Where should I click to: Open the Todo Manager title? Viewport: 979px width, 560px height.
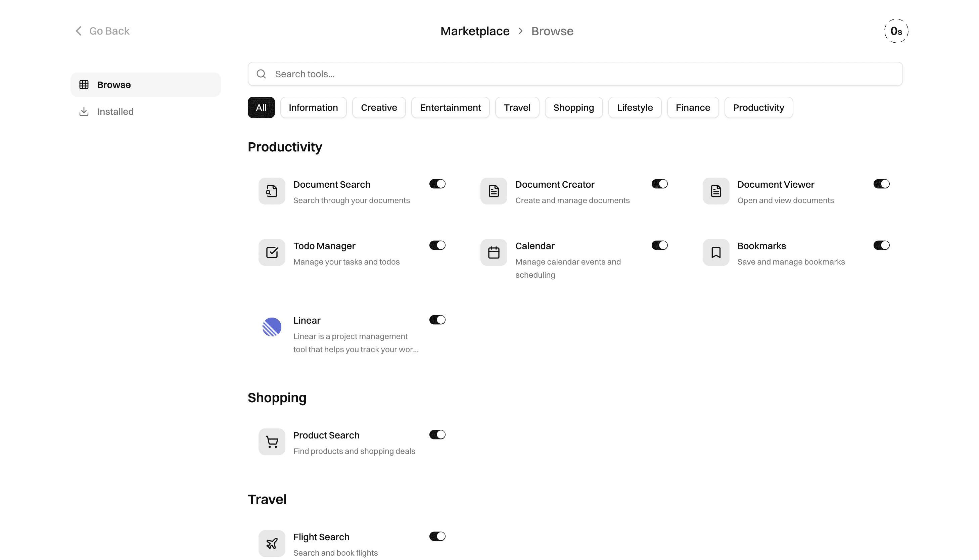point(324,246)
